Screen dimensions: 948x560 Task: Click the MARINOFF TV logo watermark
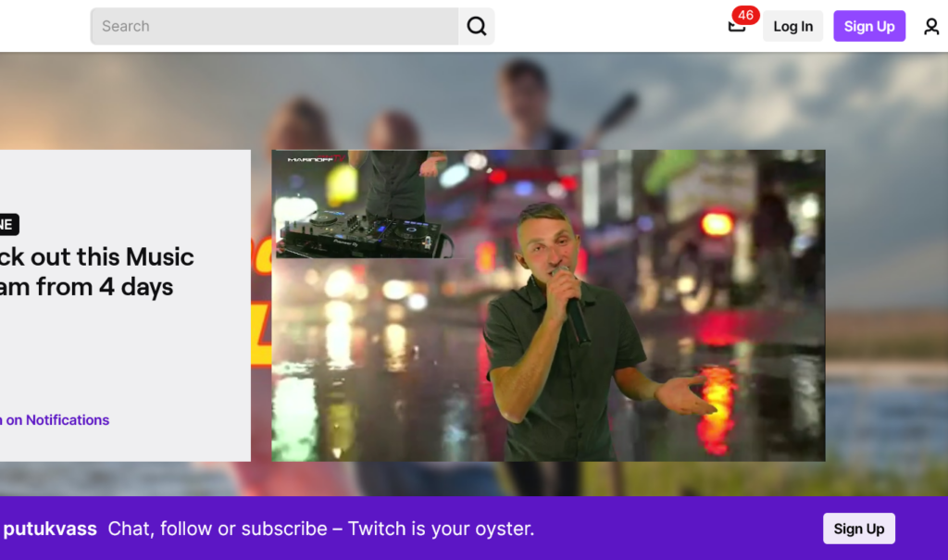[315, 159]
